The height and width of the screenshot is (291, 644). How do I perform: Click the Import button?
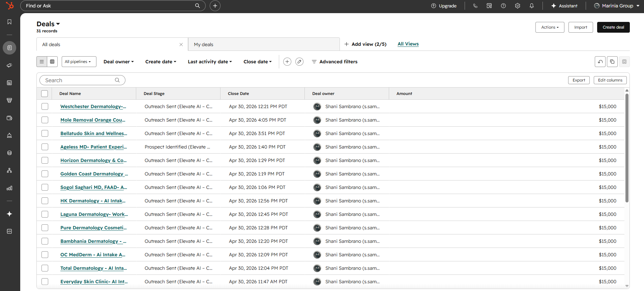tap(581, 27)
